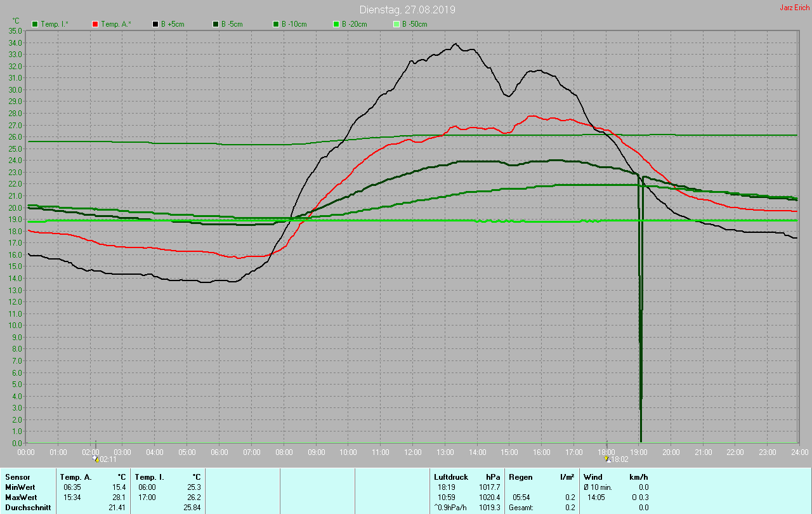The height and width of the screenshot is (514, 812).
Task: Click the 12:00 time axis label
Action: click(x=413, y=452)
